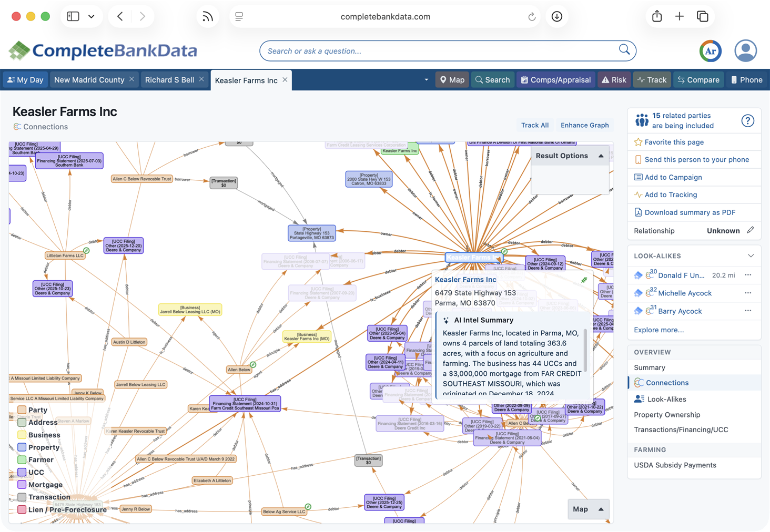This screenshot has width=770, height=532.
Task: Click the search magnifier icon in search bar
Action: pyautogui.click(x=624, y=50)
